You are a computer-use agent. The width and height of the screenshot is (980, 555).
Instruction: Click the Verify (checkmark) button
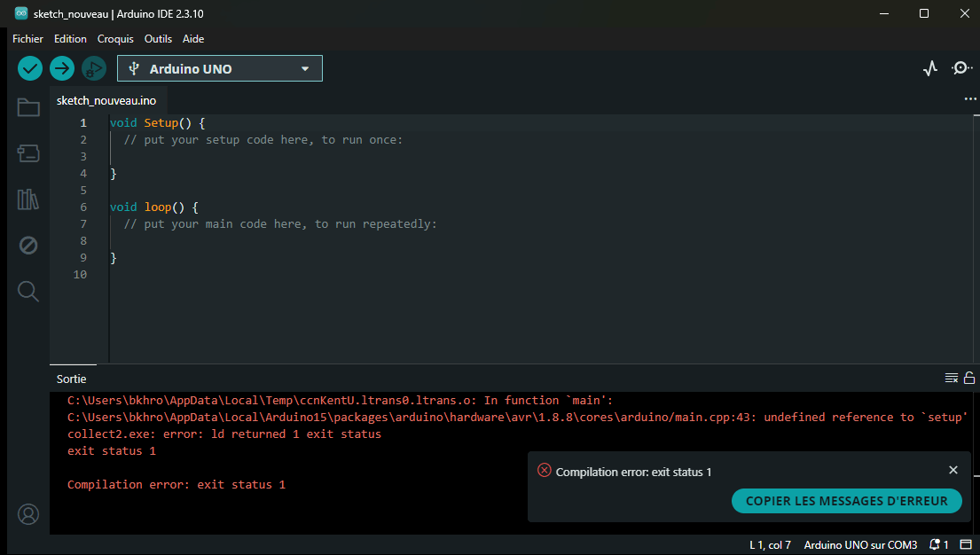[30, 69]
